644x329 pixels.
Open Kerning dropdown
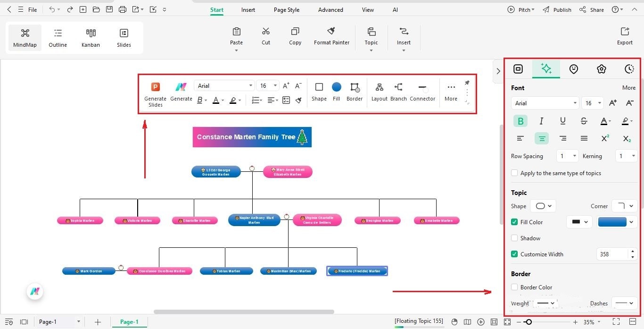click(627, 156)
